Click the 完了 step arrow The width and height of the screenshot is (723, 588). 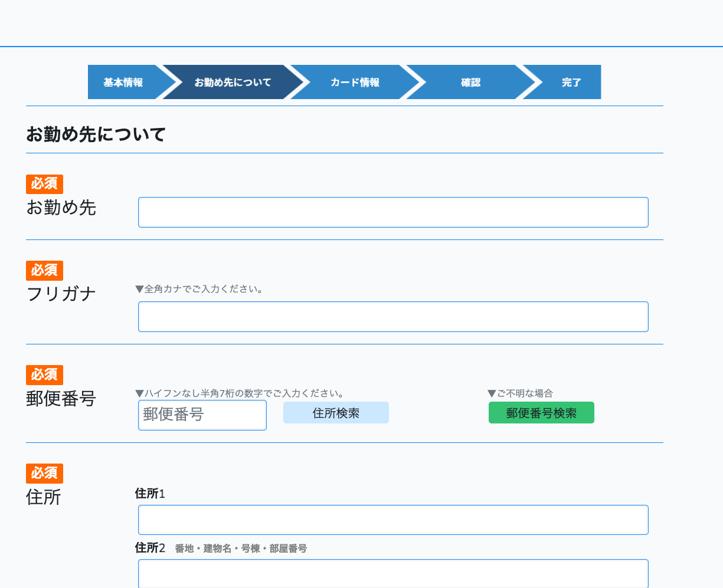[571, 83]
